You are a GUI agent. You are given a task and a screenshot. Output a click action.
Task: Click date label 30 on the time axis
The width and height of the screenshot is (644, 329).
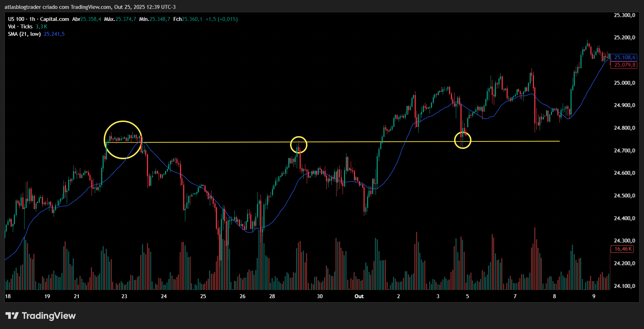[320, 296]
